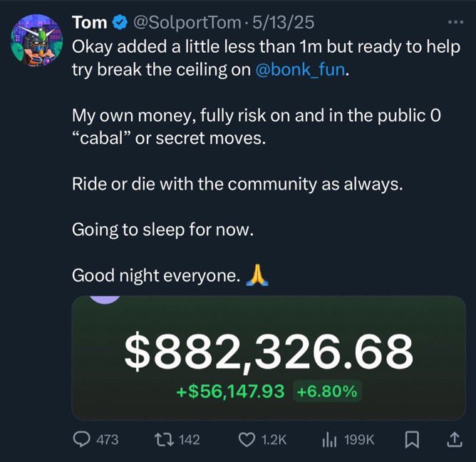Click the blue verified badge beside Tom
Image resolution: width=476 pixels, height=462 pixels.
coord(120,23)
